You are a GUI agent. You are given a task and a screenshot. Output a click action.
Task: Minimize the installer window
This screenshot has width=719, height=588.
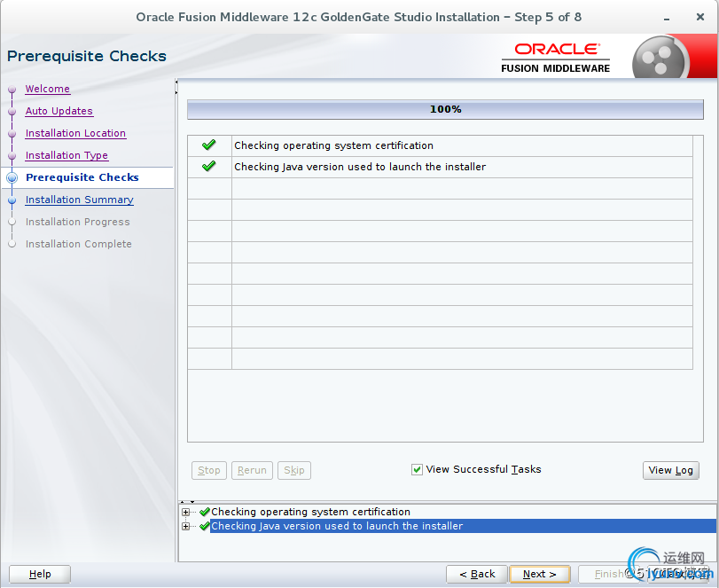click(667, 18)
